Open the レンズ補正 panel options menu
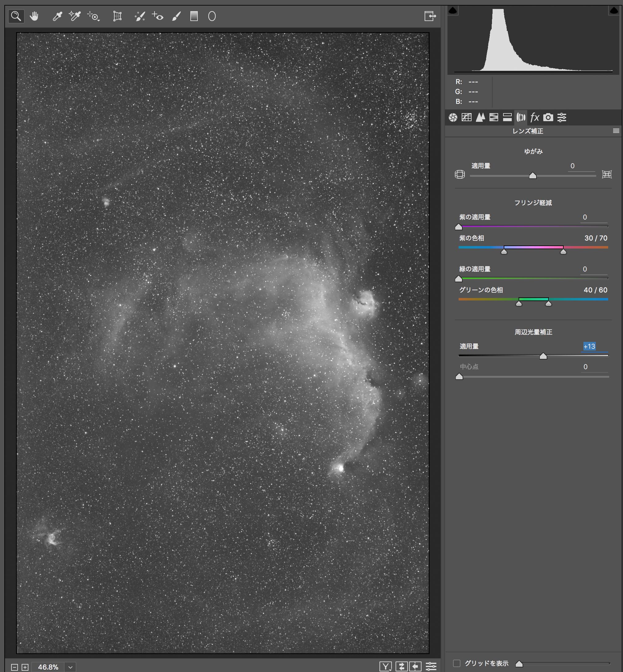The width and height of the screenshot is (623, 672). pyautogui.click(x=616, y=131)
